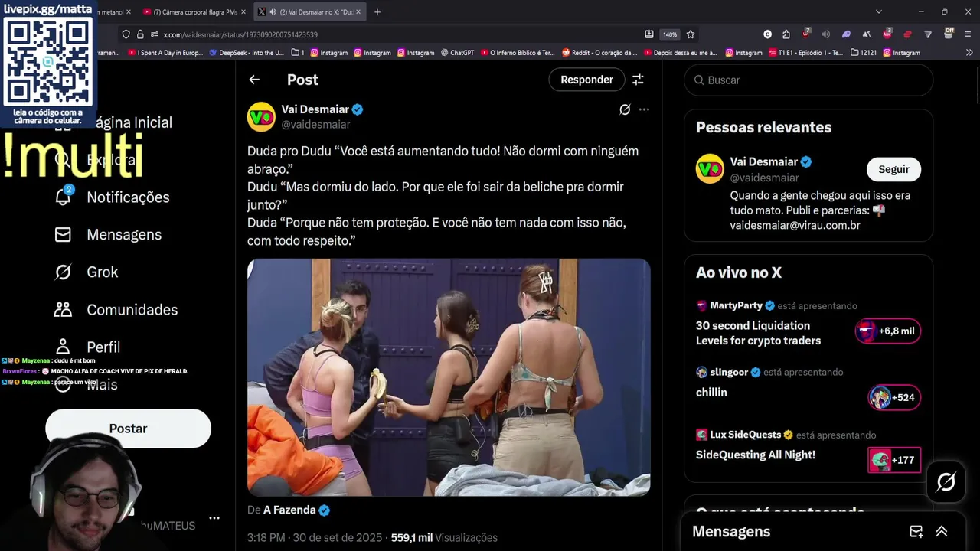Open MartyParty's 30 second Liquidation live
This screenshot has height=551, width=980.
pyautogui.click(x=758, y=333)
